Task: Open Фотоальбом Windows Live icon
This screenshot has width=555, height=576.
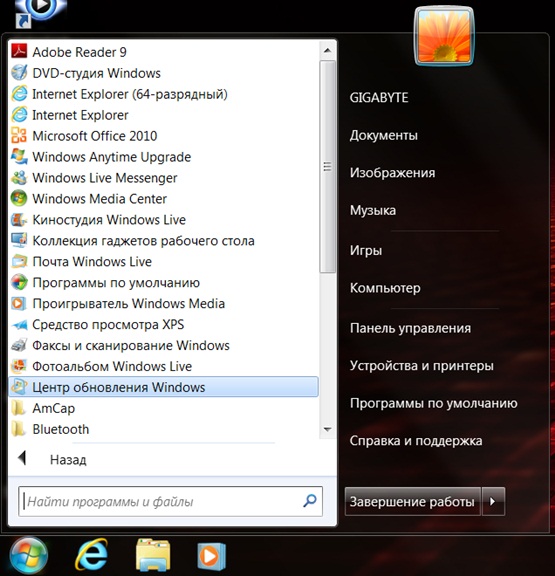Action: pyautogui.click(x=19, y=366)
